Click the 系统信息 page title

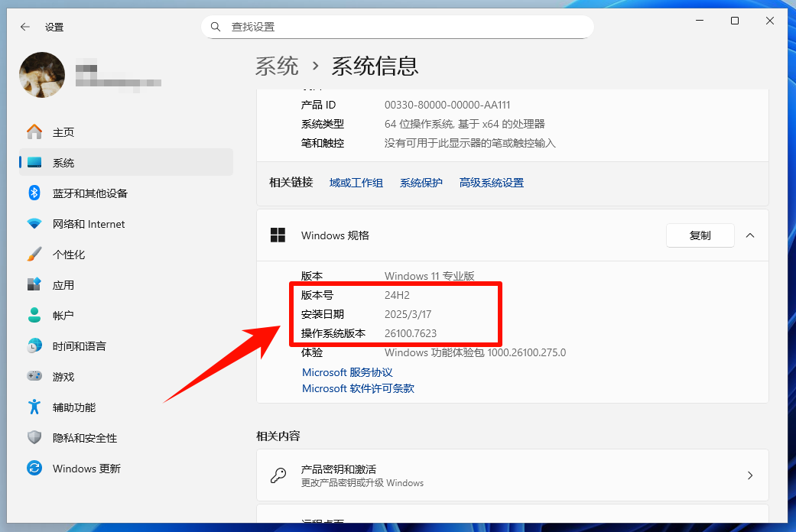pos(375,66)
